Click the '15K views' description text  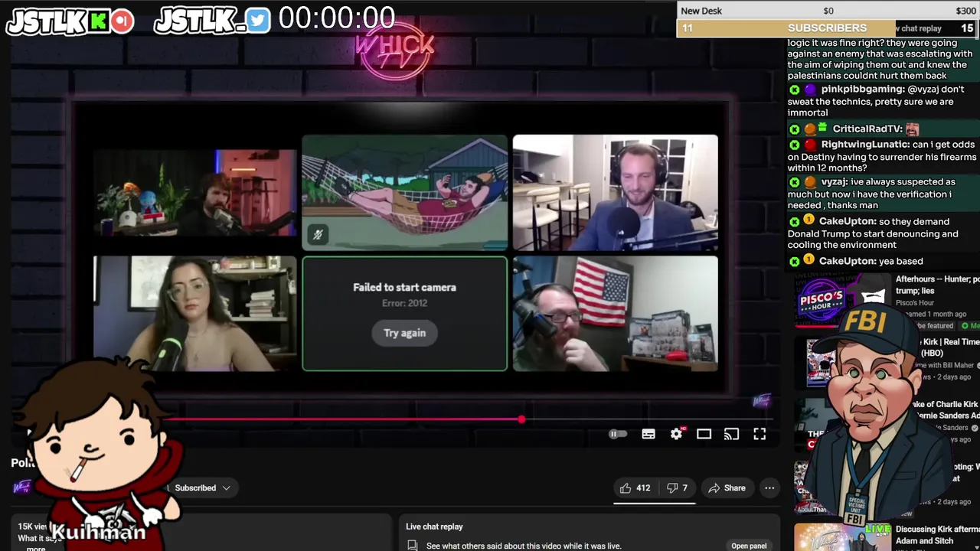(32, 527)
